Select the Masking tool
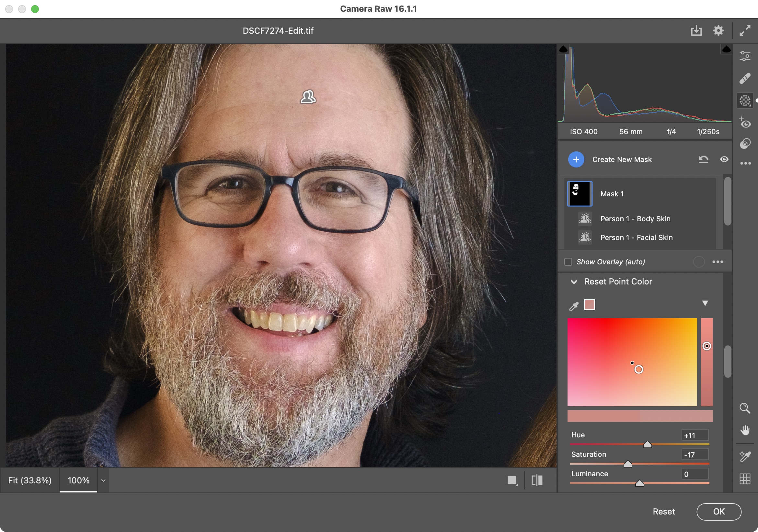 pos(745,100)
